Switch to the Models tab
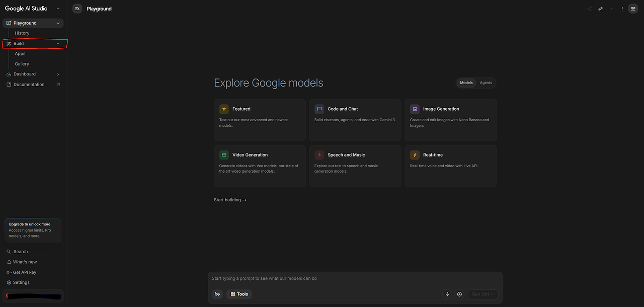The image size is (644, 307). [466, 83]
